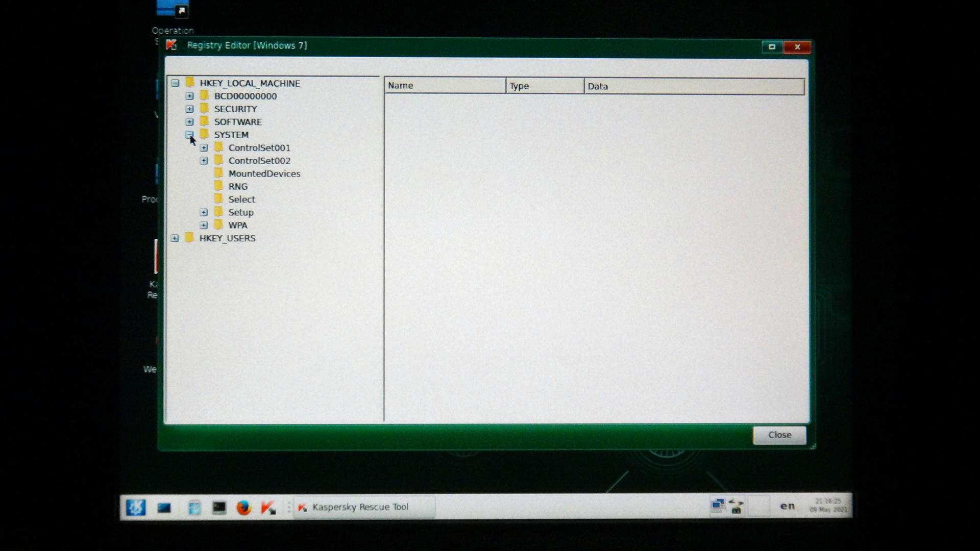
Task: Click the ControlSet001 key name
Action: pyautogui.click(x=259, y=148)
